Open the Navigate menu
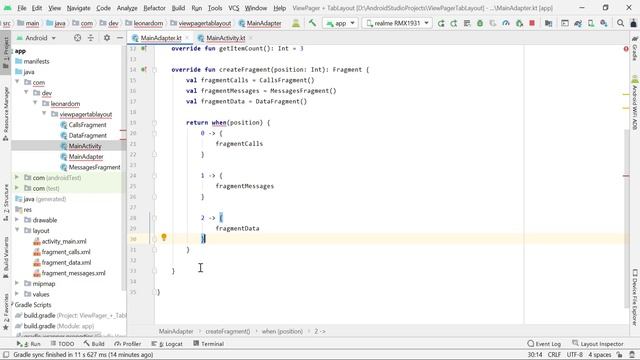 click(x=78, y=8)
